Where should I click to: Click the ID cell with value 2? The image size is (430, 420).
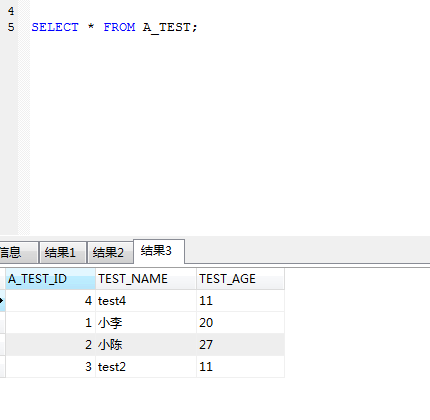[50, 345]
